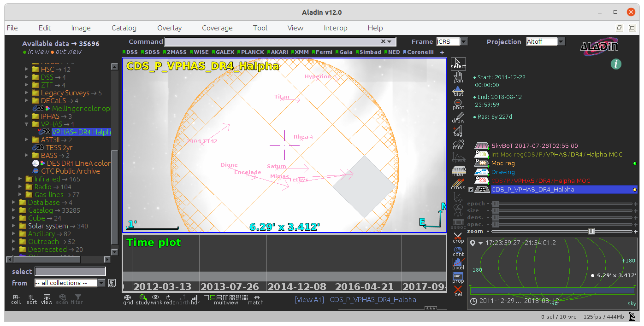Click the wink eye button
Viewport: 644px width, 326px height.
(156, 299)
